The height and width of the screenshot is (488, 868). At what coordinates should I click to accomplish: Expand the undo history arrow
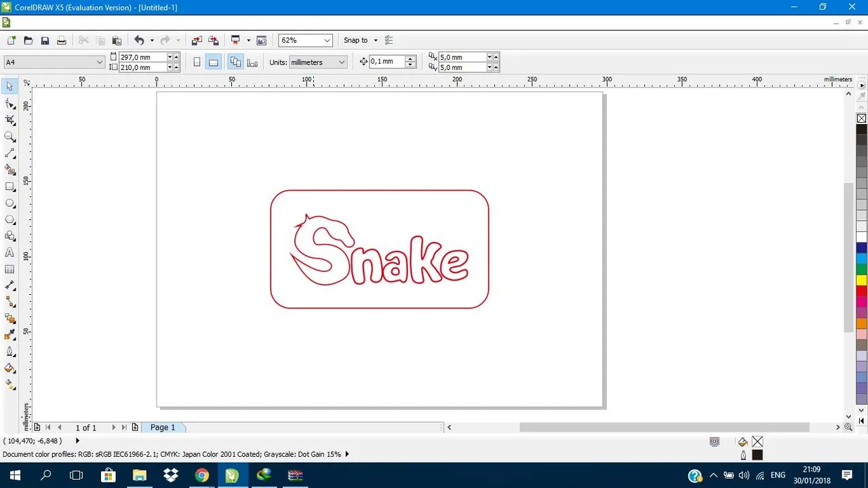(x=151, y=41)
